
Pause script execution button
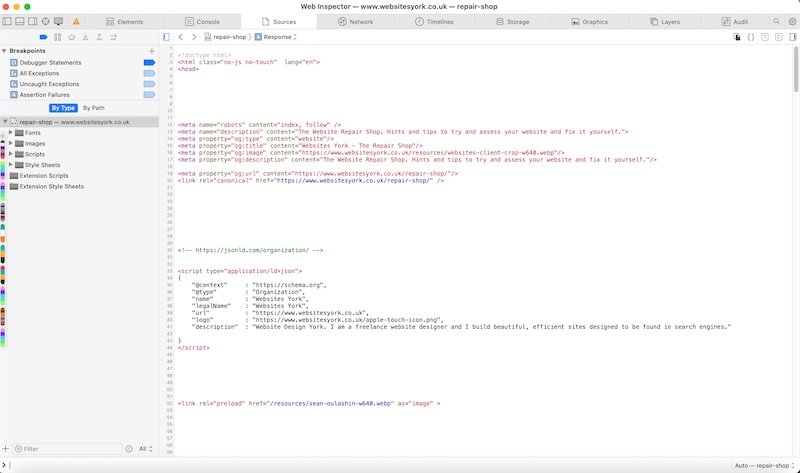point(58,37)
